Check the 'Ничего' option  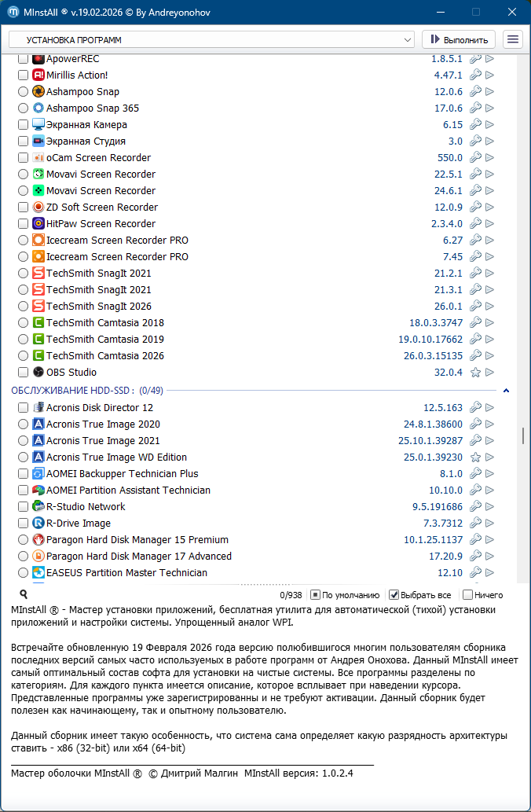pyautogui.click(x=468, y=595)
